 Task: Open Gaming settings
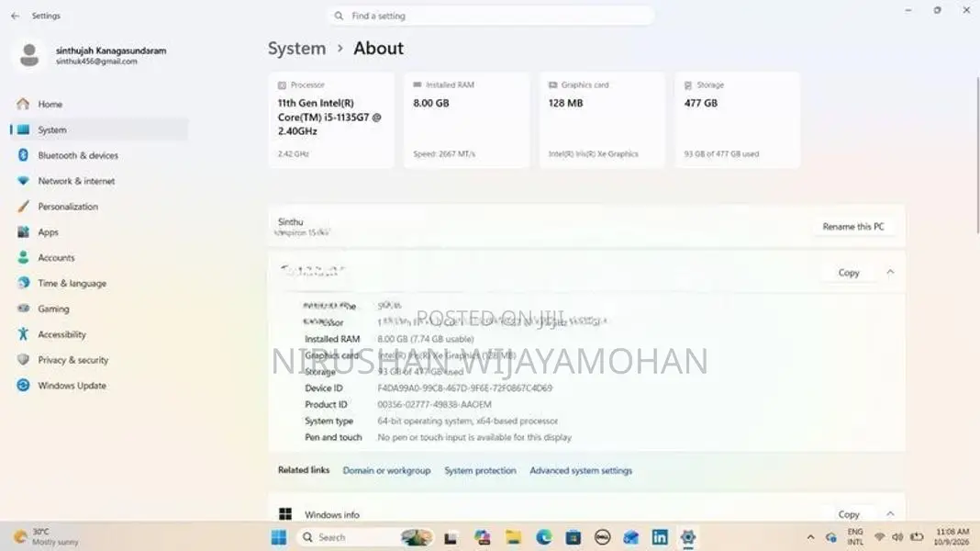99,309
